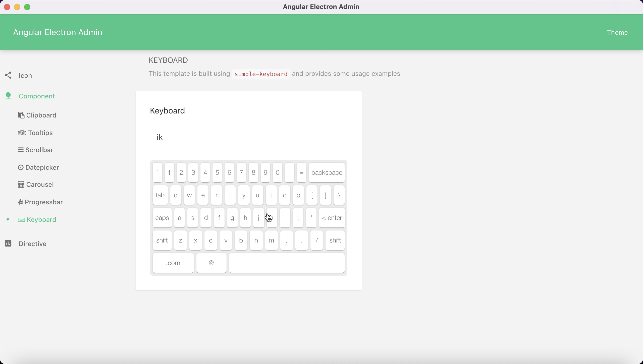Tap the d key
This screenshot has width=643, height=364.
click(x=206, y=218)
